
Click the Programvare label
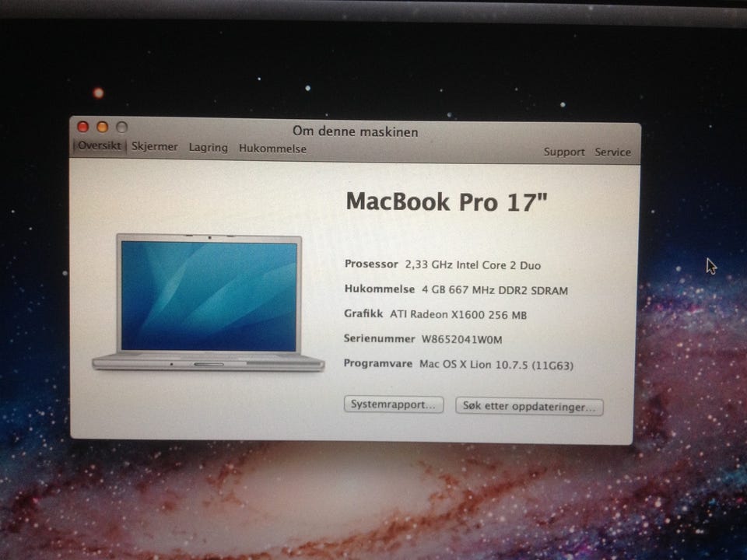click(378, 363)
